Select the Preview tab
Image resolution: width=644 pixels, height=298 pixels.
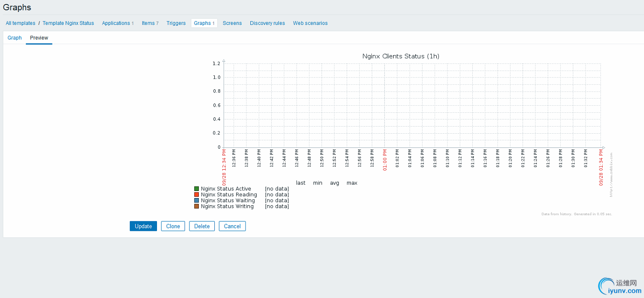click(39, 38)
